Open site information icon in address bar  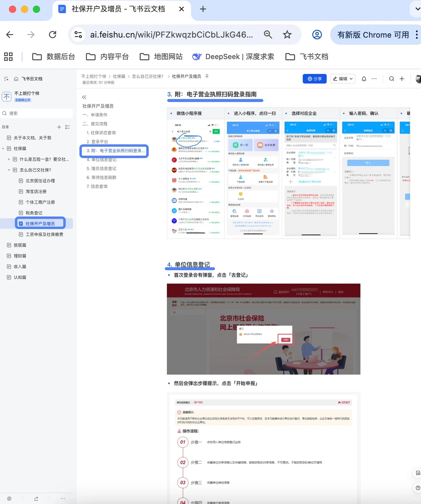78,35
